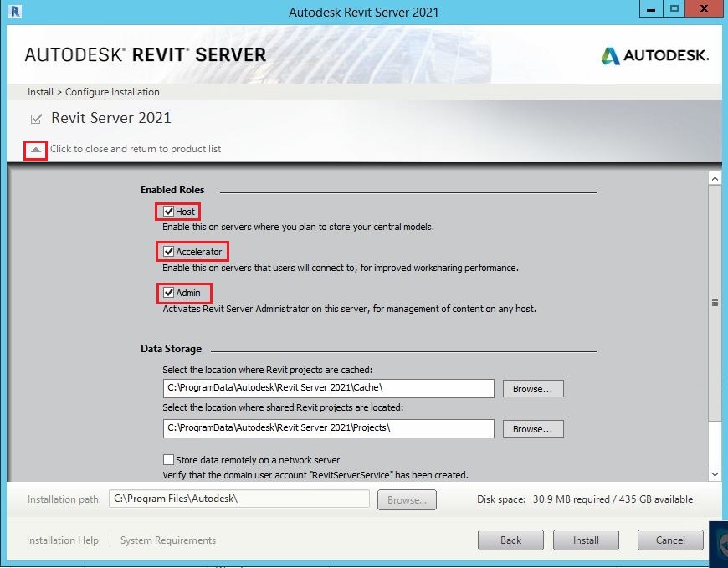
Task: Open Installation Help
Action: 62,540
